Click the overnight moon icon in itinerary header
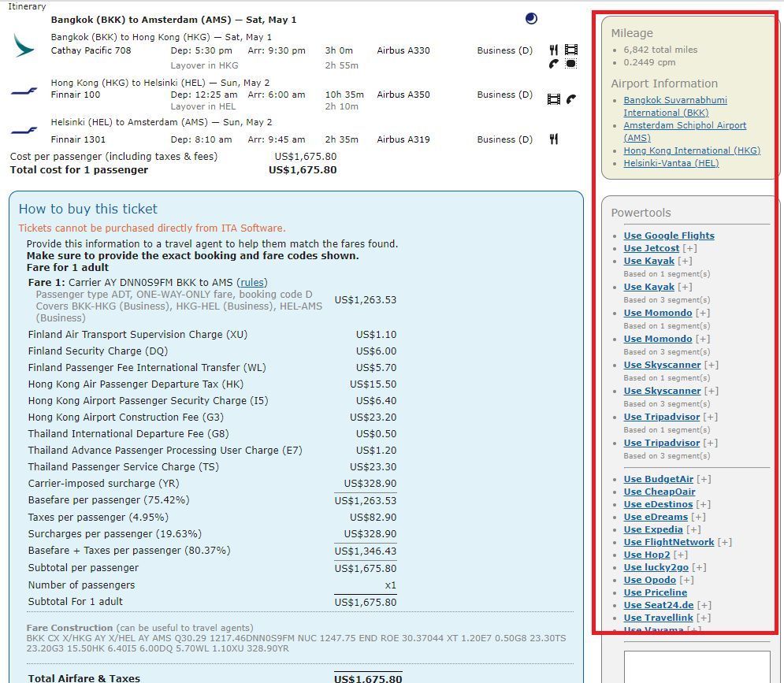 [x=531, y=18]
